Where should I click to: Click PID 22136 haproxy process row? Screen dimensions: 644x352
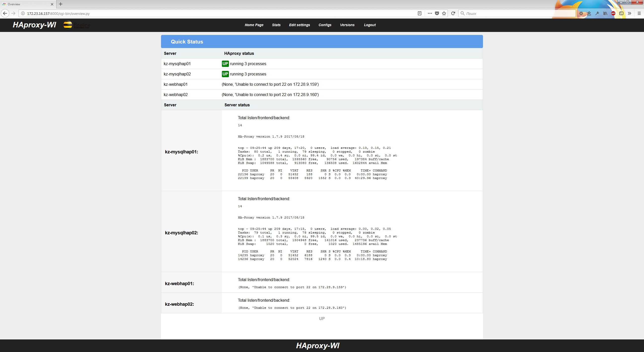pyautogui.click(x=312, y=174)
